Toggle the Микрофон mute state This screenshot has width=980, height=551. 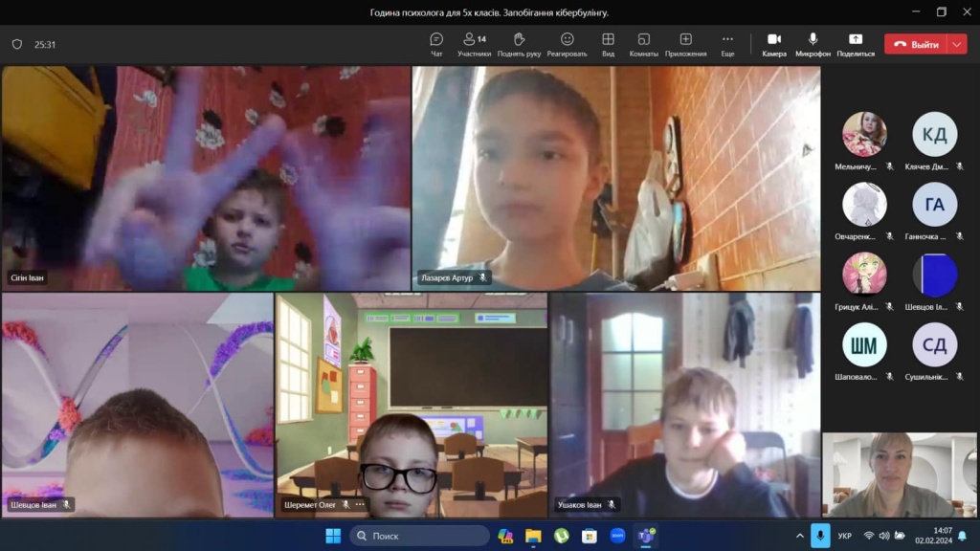point(813,44)
